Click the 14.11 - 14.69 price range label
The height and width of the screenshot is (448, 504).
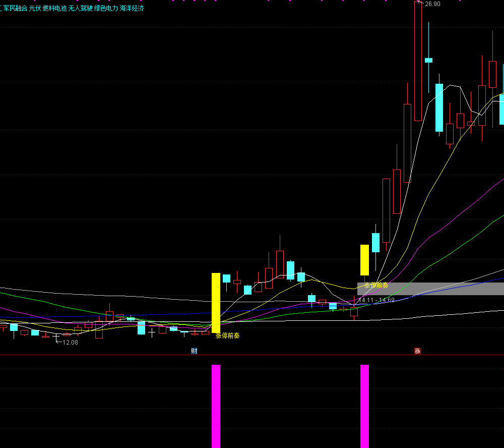[x=376, y=300]
